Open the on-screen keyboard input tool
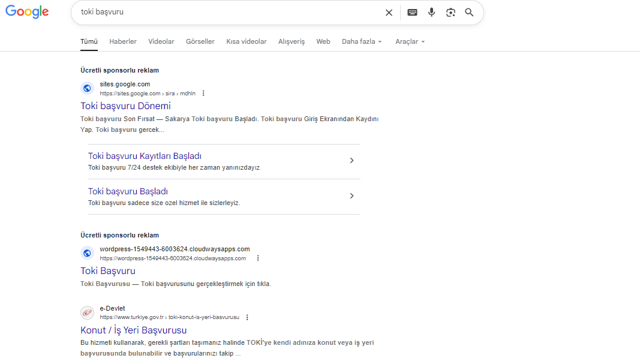Screen dimensions: 640x364 412,12
